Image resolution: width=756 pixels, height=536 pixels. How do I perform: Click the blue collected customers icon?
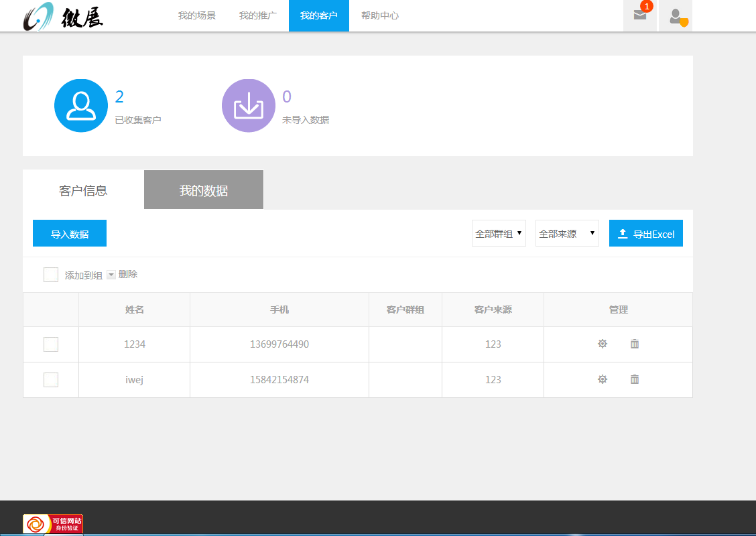[x=81, y=106]
